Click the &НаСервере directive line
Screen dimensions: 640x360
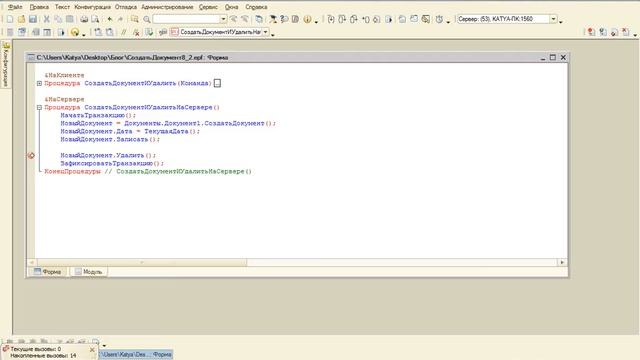click(x=64, y=99)
